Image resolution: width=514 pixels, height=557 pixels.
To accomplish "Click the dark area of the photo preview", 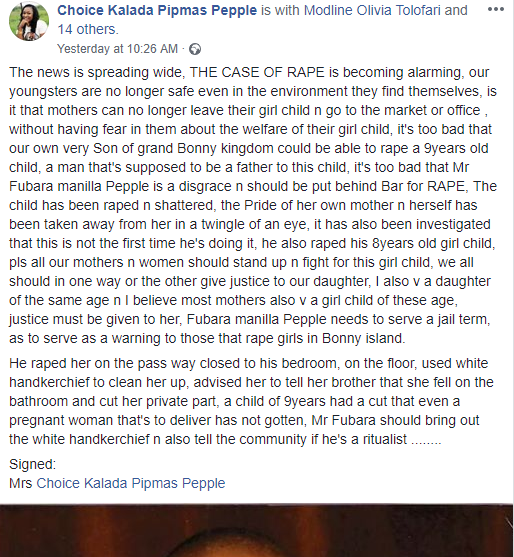I will [256, 530].
